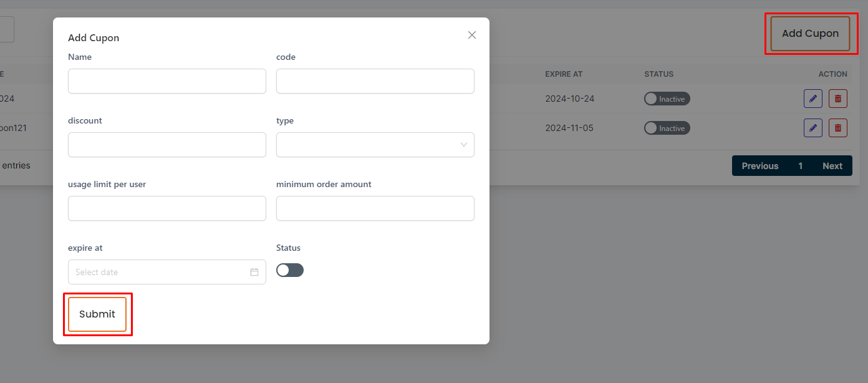
Task: Click the delete trash icon for 2024-11-05 coupon
Action: click(x=837, y=128)
